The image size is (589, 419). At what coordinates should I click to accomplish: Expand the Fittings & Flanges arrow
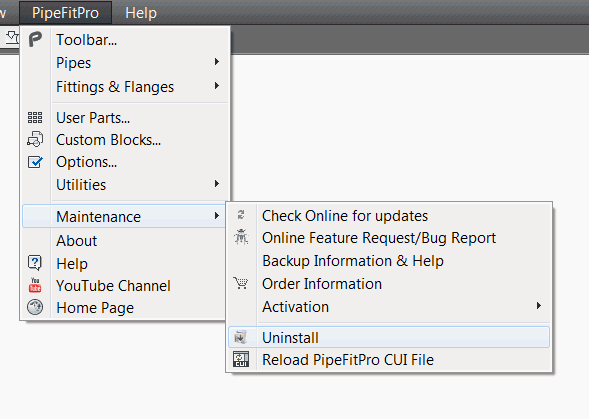217,86
